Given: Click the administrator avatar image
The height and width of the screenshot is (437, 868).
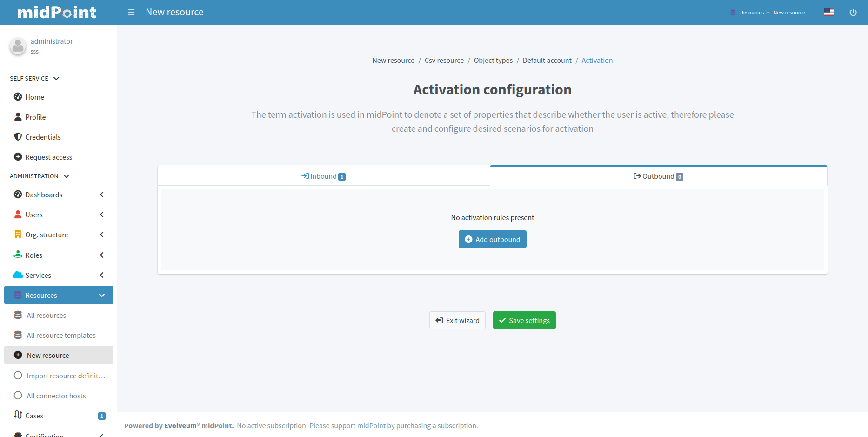Looking at the screenshot, I should (x=18, y=46).
